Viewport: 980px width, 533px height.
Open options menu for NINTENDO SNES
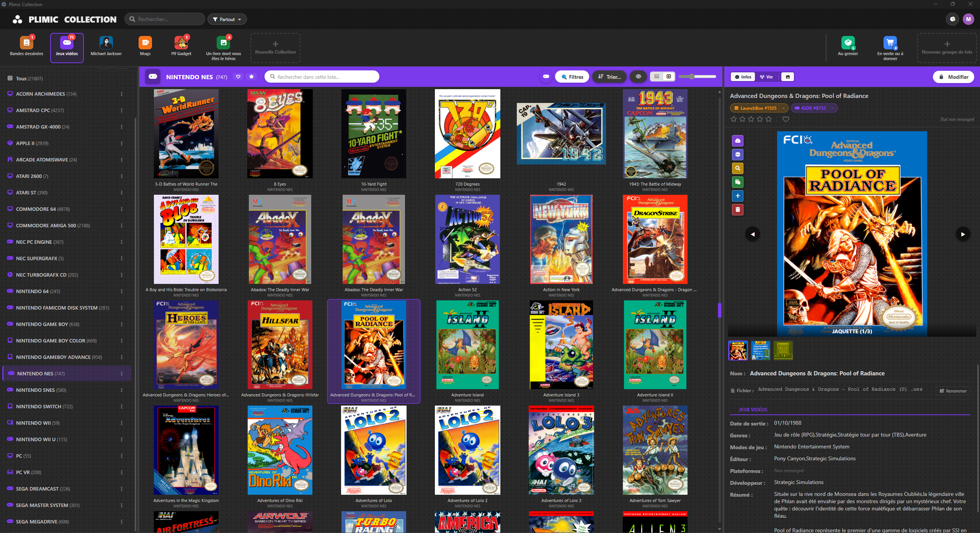coord(122,390)
